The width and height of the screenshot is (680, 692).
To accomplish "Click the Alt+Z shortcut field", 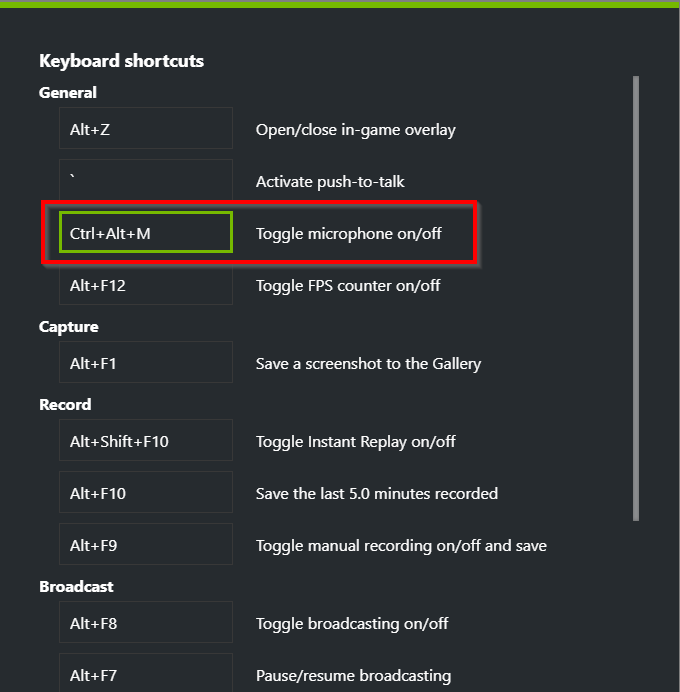I will [146, 129].
